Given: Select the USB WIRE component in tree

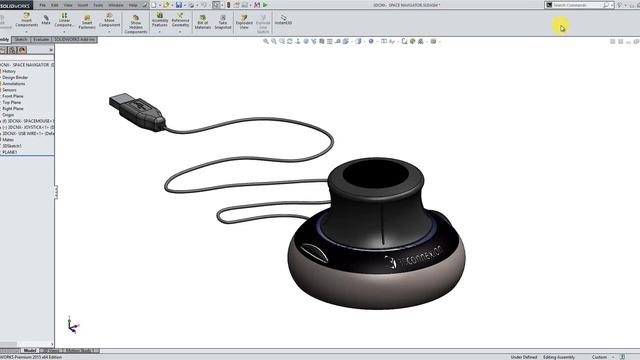Looking at the screenshot, I should point(28,133).
